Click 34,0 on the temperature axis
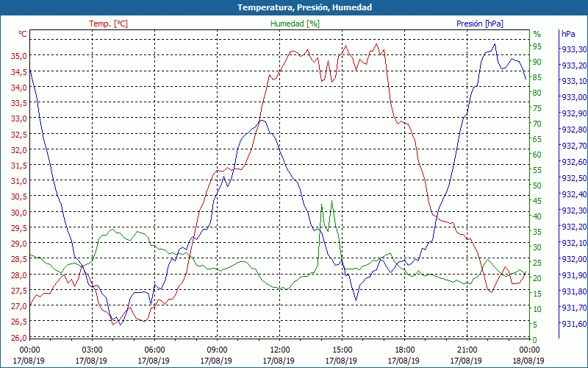This screenshot has width=588, height=368. (18, 88)
